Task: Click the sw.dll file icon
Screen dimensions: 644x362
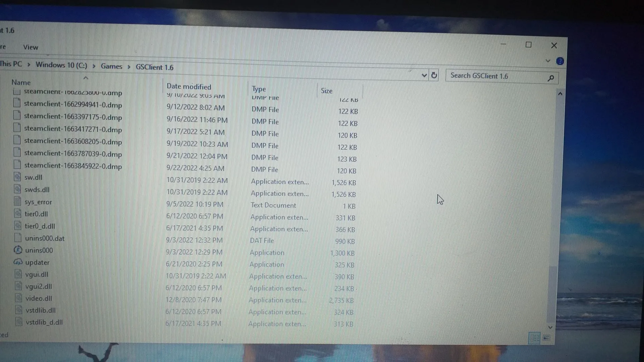Action: coord(17,177)
